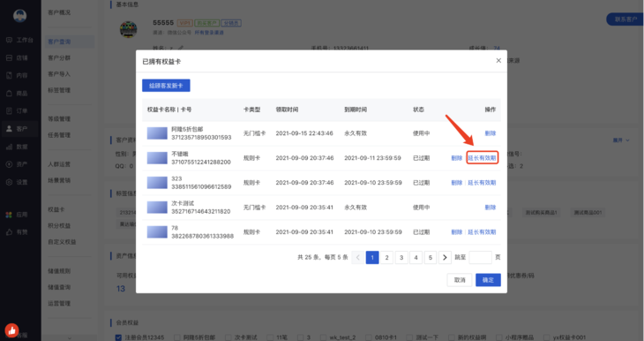This screenshot has width=644, height=341.
Task: Click the account avatar at sidebar top
Action: tap(19, 16)
